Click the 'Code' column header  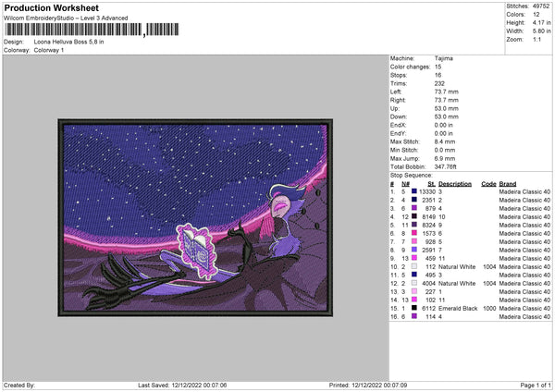[488, 184]
